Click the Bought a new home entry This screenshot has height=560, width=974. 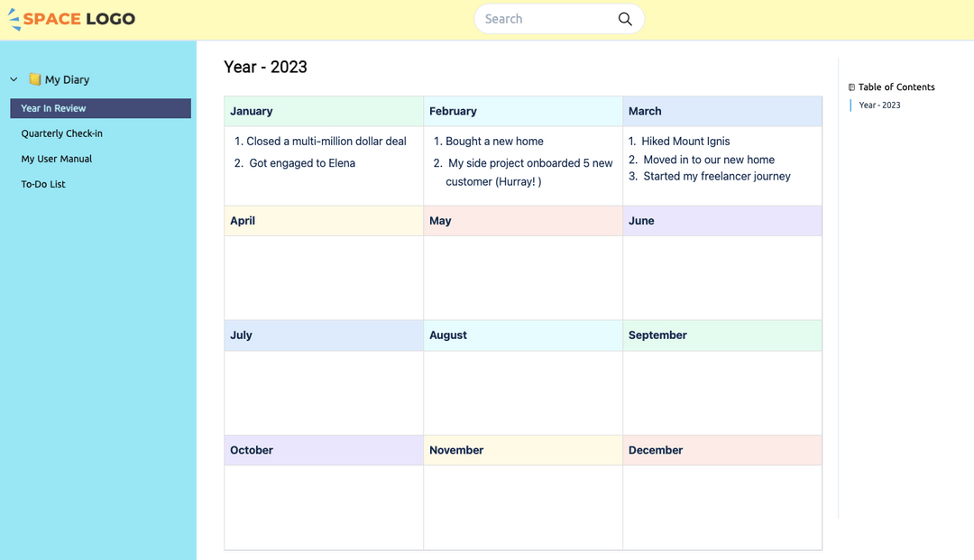coord(493,141)
